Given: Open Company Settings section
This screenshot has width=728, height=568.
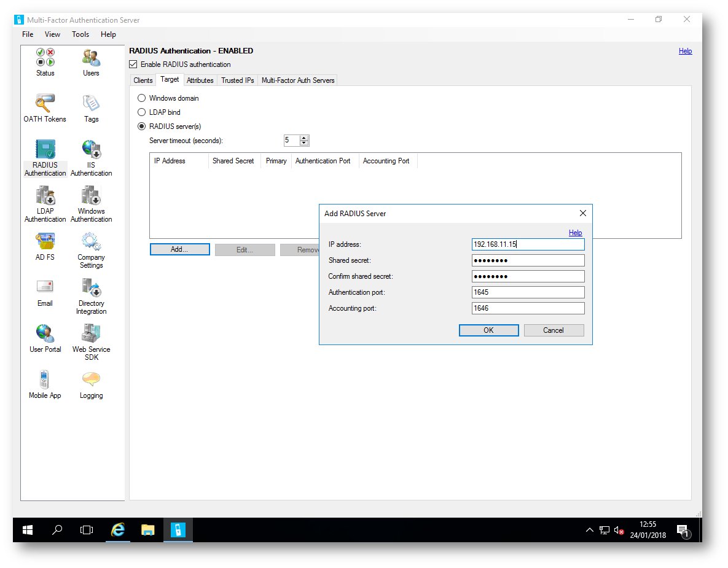Looking at the screenshot, I should (x=91, y=250).
